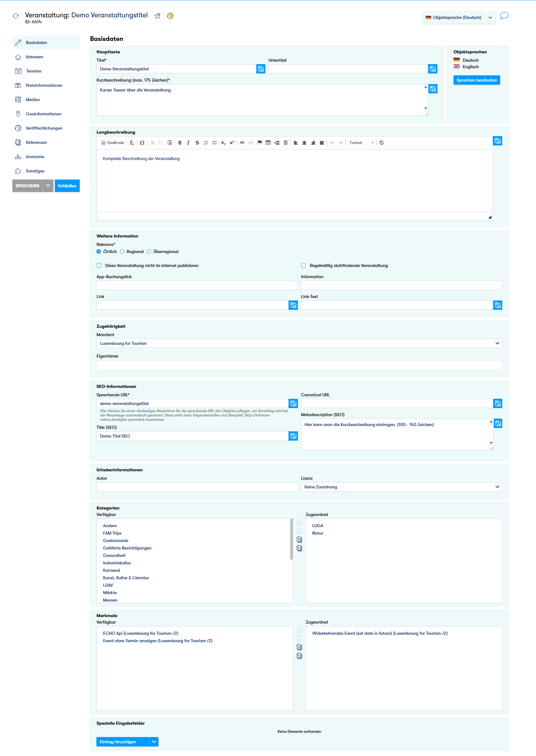Screen dimensions: 536x756
Task: Click the paste icon in the editor toolbar
Action: coord(170,143)
